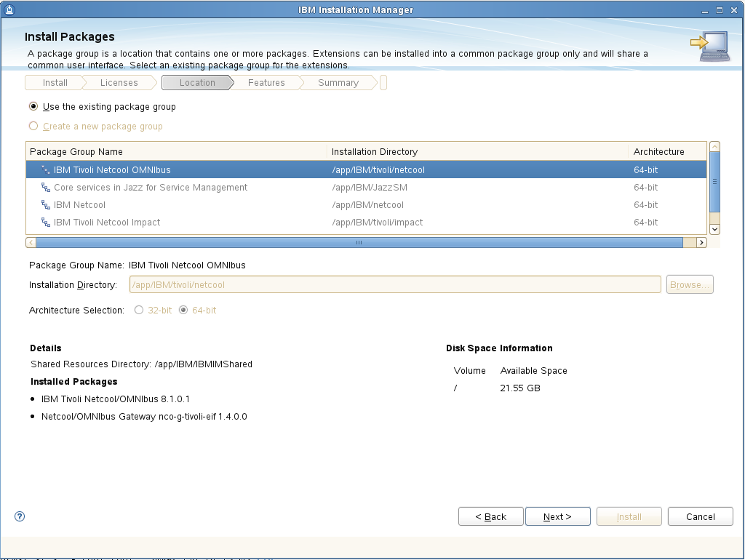Viewport: 745px width, 560px height.
Task: Select Core services in Jazz for Service Management row
Action: 367,187
